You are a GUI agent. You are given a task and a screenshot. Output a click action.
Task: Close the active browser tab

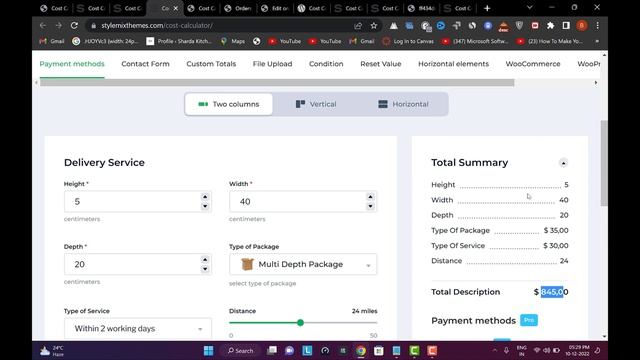pos(176,8)
